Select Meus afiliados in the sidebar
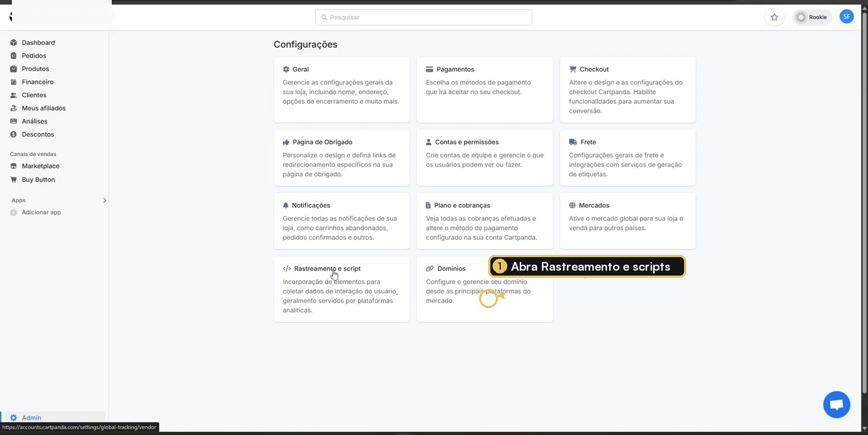This screenshot has width=868, height=435. tap(43, 108)
